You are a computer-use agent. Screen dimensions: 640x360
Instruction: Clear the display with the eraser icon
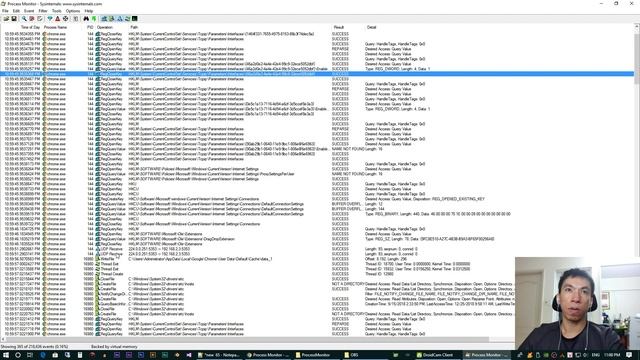(40, 19)
